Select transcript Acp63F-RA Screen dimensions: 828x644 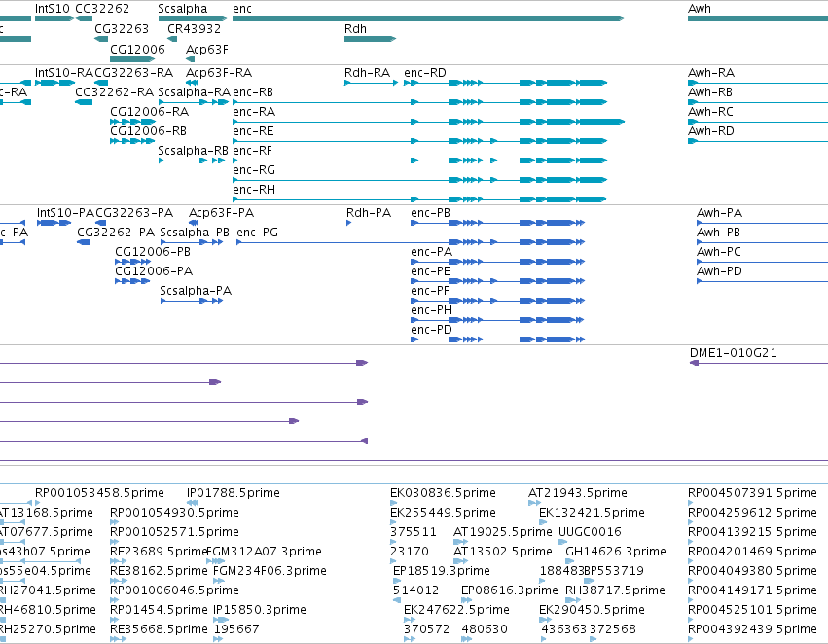(x=193, y=83)
